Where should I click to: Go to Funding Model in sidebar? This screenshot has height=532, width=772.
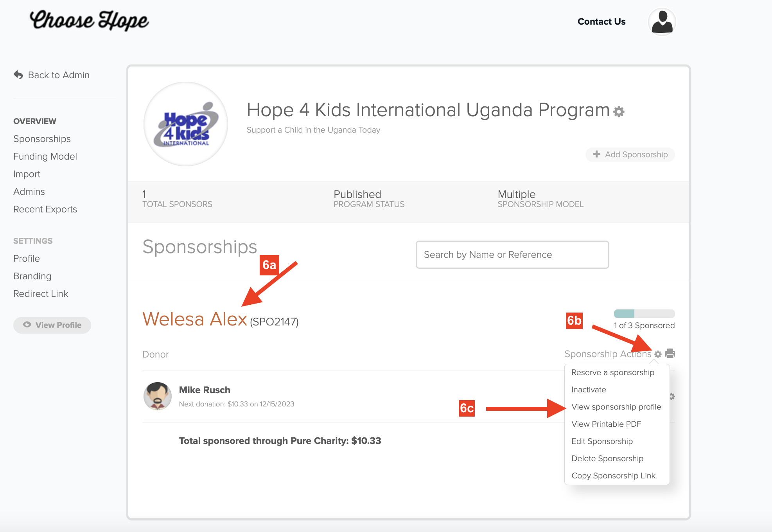click(45, 156)
